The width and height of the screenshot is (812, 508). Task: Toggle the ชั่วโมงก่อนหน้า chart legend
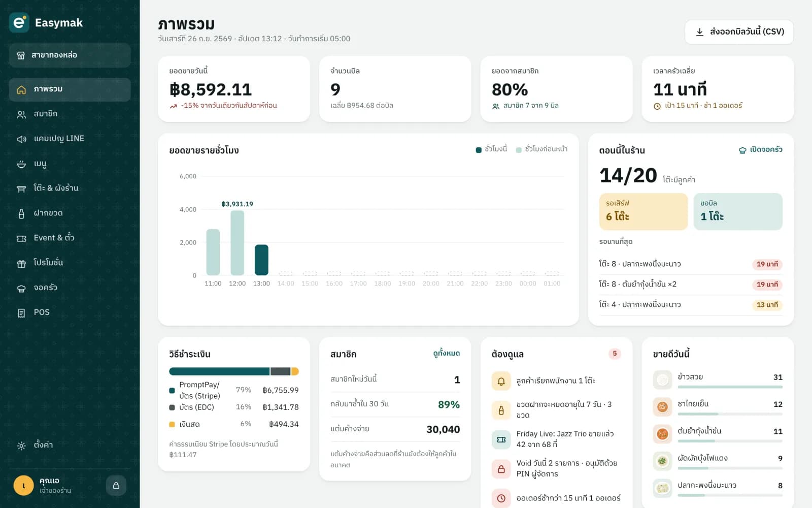542,149
